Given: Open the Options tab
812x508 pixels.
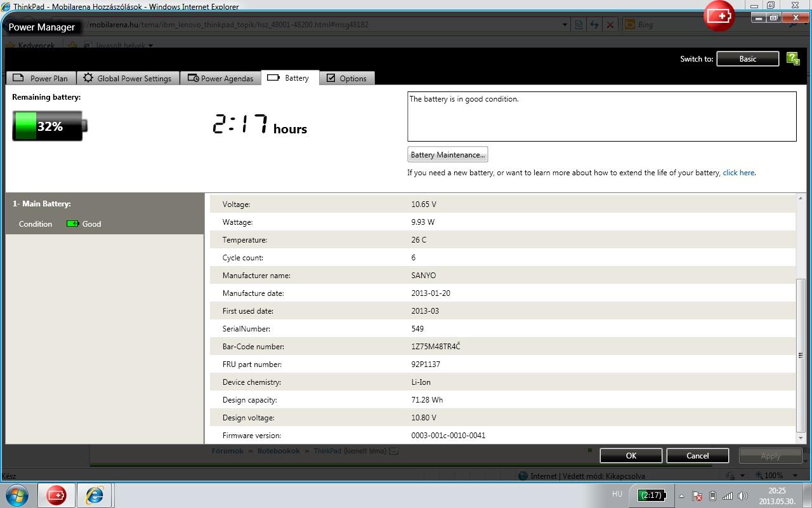Looking at the screenshot, I should (347, 78).
